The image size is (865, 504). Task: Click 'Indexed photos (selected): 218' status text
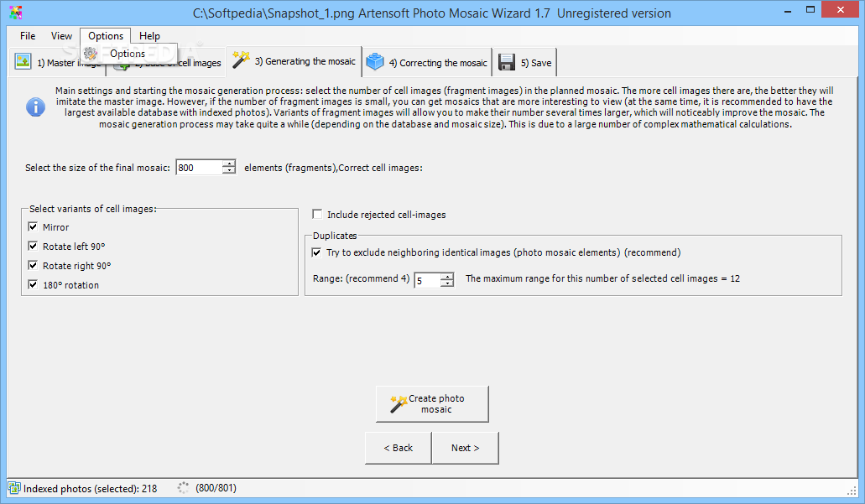coord(91,489)
